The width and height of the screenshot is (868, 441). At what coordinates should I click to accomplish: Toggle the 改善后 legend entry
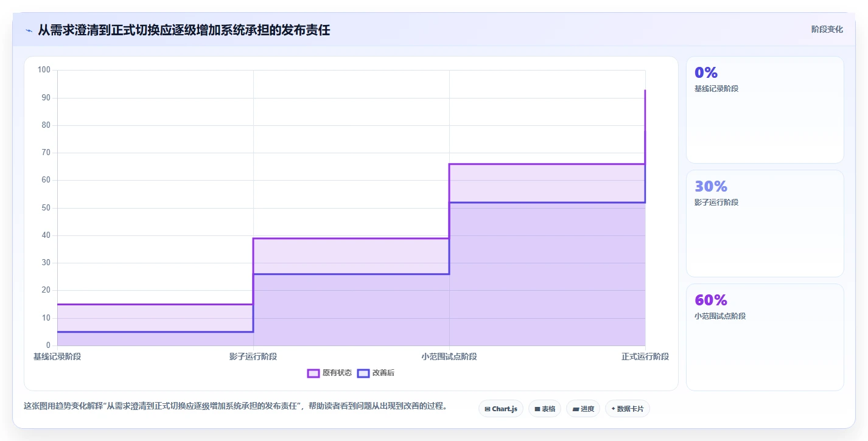(376, 373)
